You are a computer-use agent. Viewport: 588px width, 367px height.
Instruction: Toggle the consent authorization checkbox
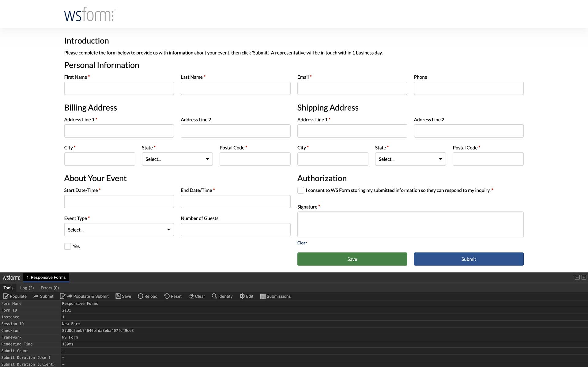pyautogui.click(x=300, y=190)
